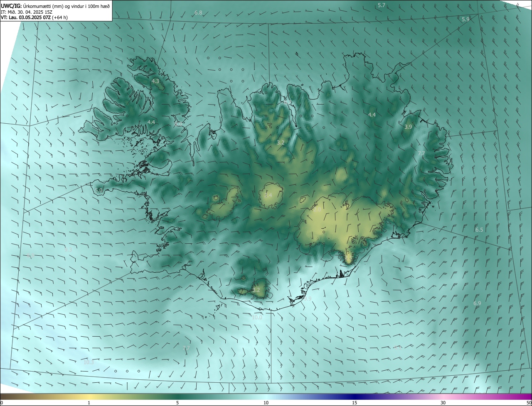Pick the yellow colorbar segment above 1
This screenshot has height=406, width=532.
[89, 396]
